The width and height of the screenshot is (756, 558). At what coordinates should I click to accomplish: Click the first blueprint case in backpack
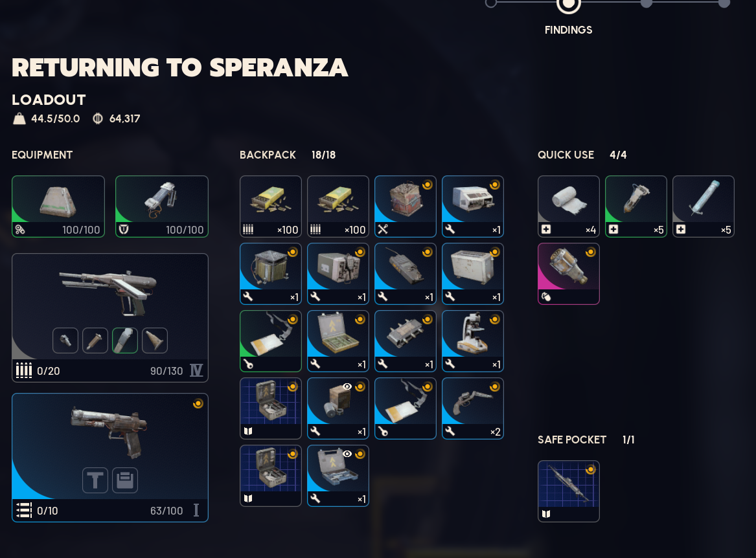tap(271, 408)
